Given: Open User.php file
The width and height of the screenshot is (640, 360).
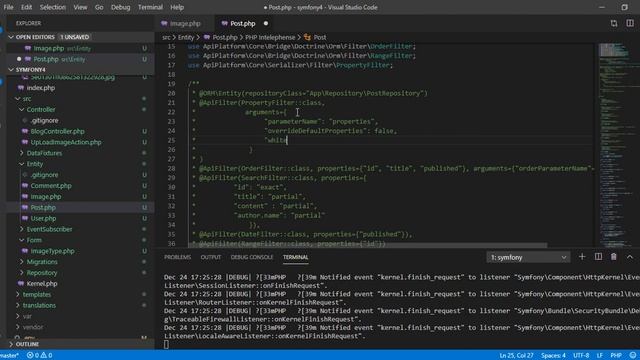Looking at the screenshot, I should (x=43, y=218).
